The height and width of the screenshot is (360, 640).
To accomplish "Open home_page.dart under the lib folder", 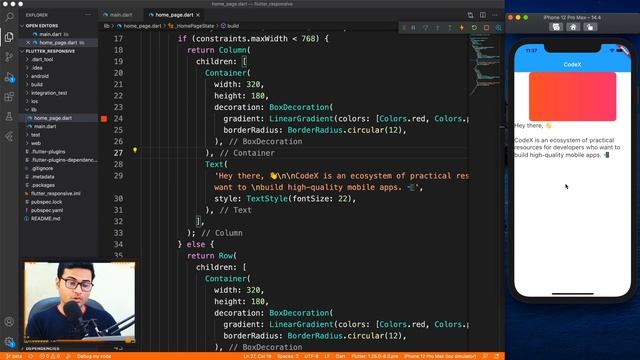I will (x=53, y=118).
